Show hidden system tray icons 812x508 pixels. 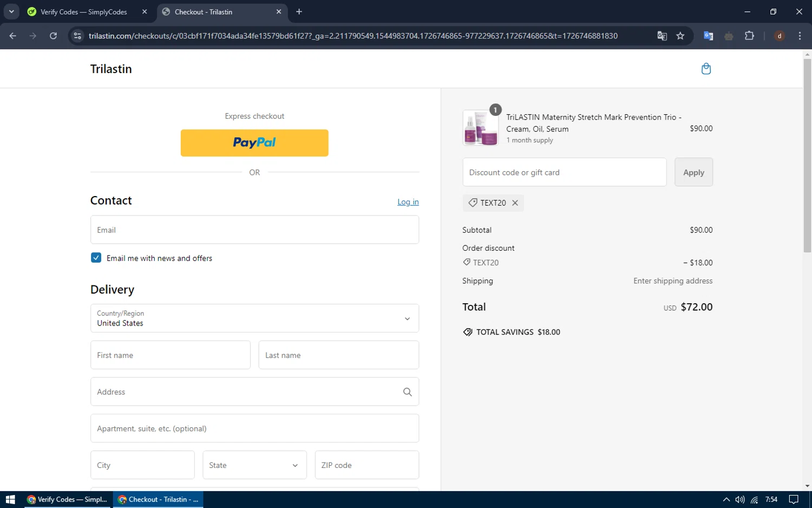click(726, 499)
